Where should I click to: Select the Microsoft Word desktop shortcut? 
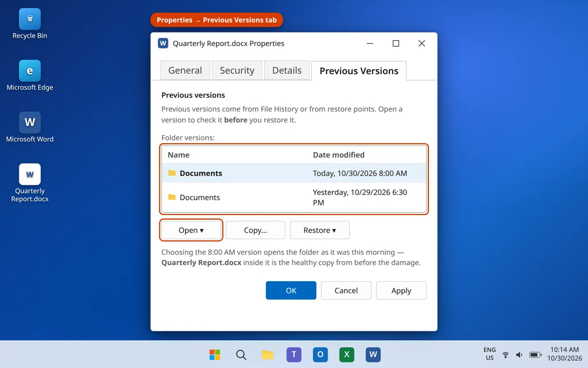pyautogui.click(x=30, y=127)
